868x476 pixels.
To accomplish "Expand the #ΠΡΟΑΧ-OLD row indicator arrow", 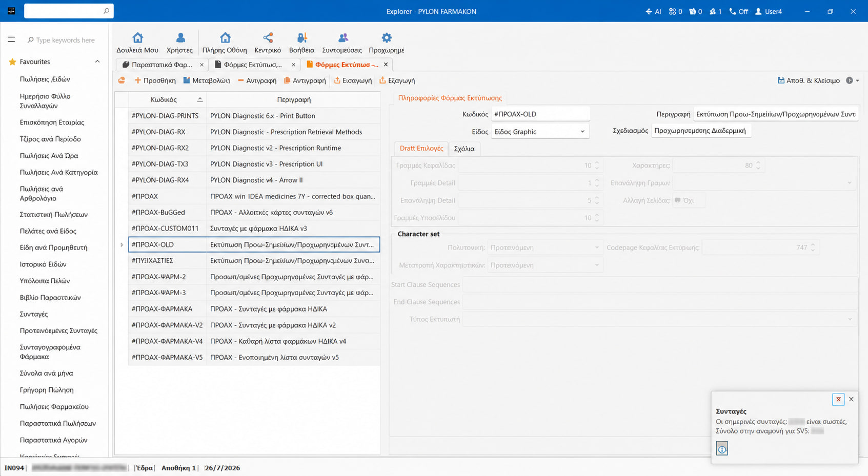I will click(x=122, y=245).
